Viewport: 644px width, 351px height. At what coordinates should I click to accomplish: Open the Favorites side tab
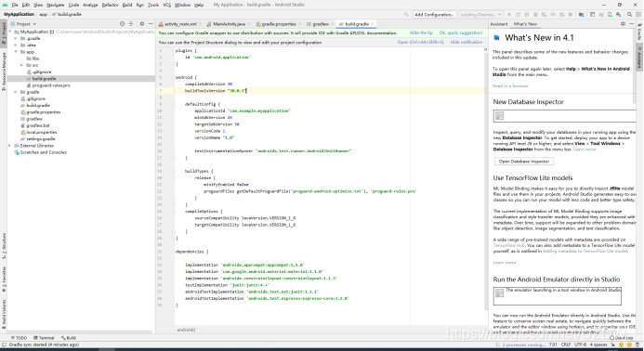4,279
